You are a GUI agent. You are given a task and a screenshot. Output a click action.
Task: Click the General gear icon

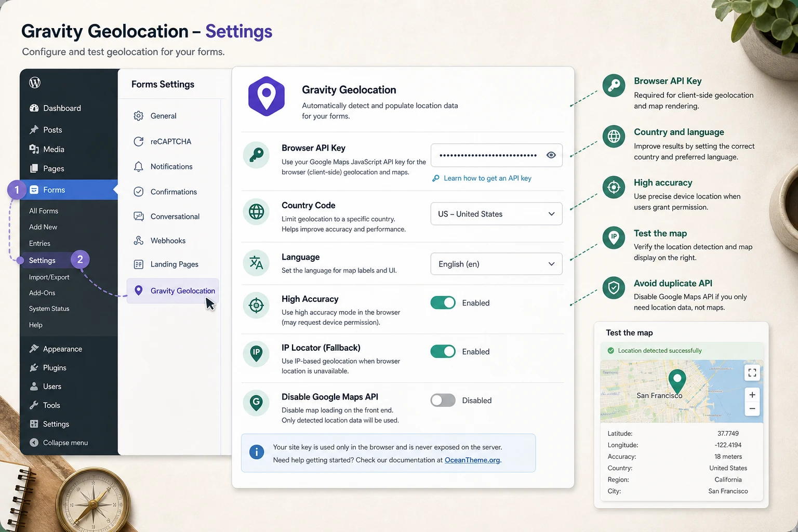(x=139, y=116)
